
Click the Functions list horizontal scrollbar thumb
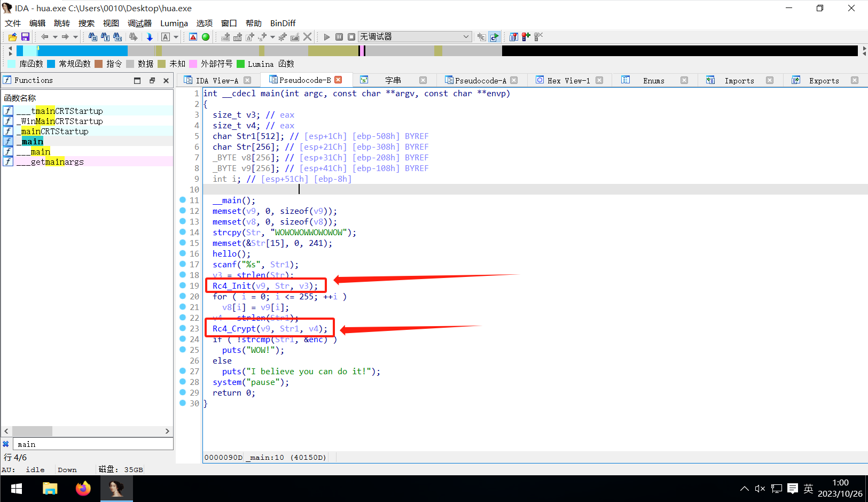coord(32,431)
